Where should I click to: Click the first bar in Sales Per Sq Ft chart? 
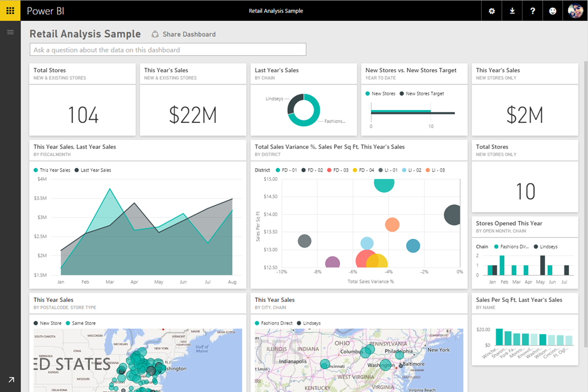point(499,337)
